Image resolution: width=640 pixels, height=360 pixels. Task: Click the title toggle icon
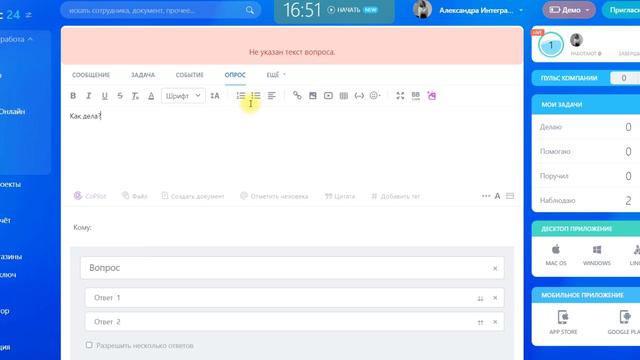point(510,196)
